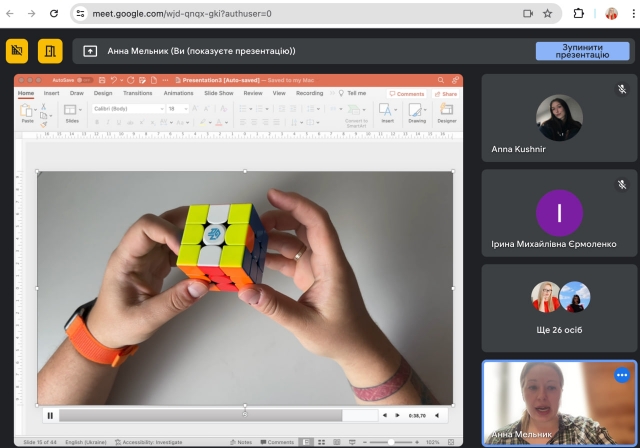Open the Drawing tools dropdown
This screenshot has height=448, width=640.
pos(417,113)
